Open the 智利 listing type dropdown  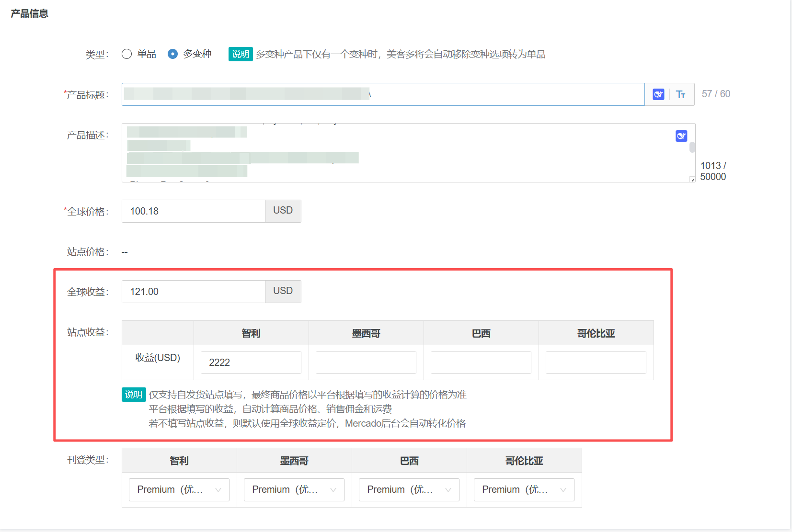179,489
